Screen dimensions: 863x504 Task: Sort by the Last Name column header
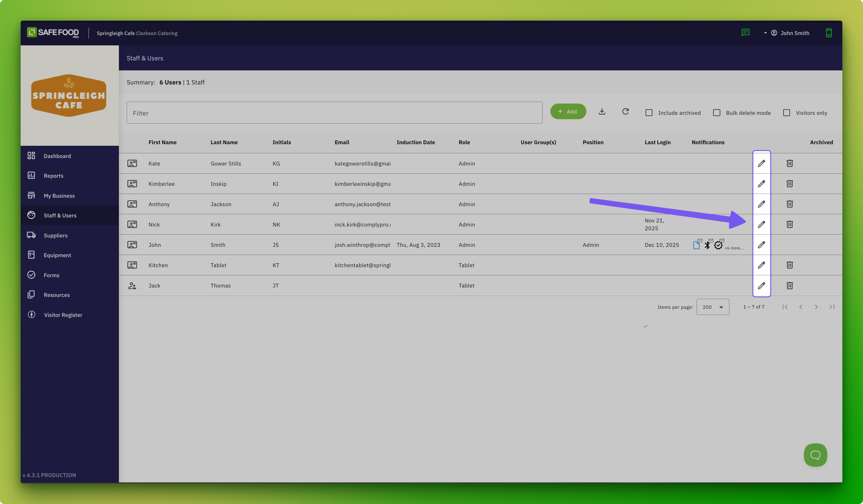[x=224, y=142]
